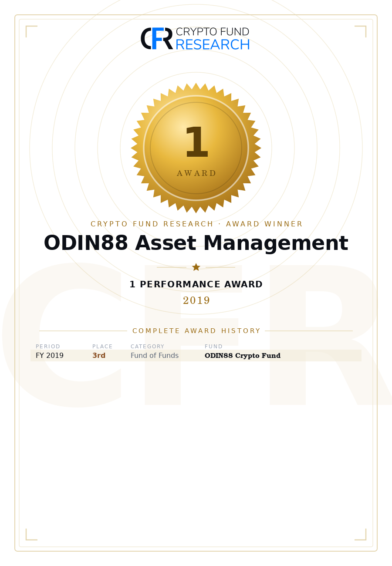Click the small star beneath the fund name

[x=196, y=267]
